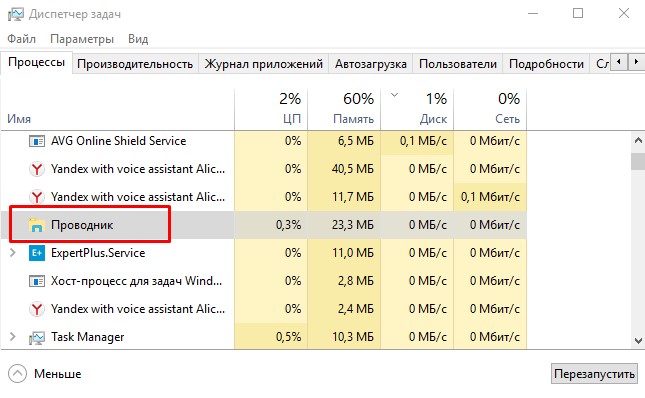Switch to the Процессы tab
This screenshot has height=398, width=645.
coord(37,62)
